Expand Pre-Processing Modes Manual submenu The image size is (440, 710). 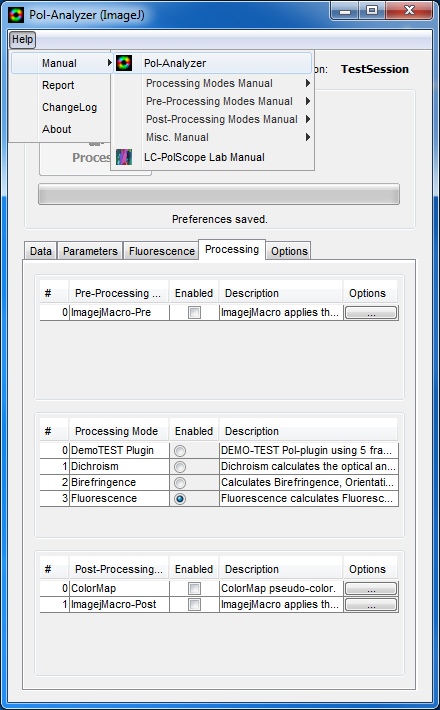click(212, 101)
